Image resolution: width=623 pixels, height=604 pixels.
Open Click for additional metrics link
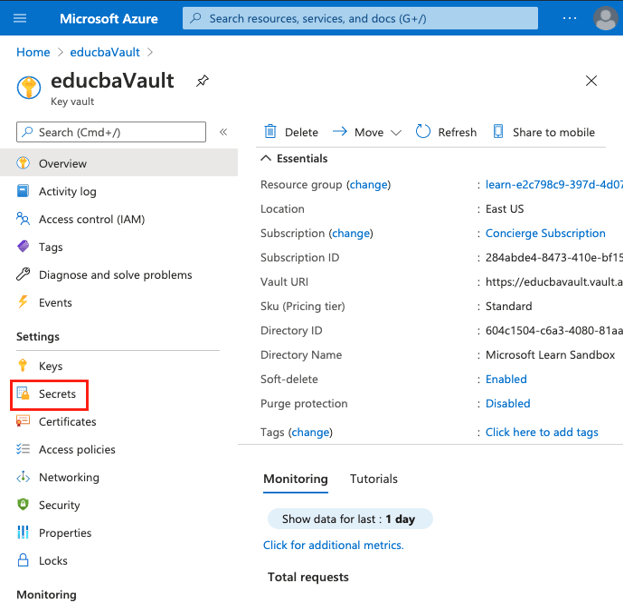333,545
